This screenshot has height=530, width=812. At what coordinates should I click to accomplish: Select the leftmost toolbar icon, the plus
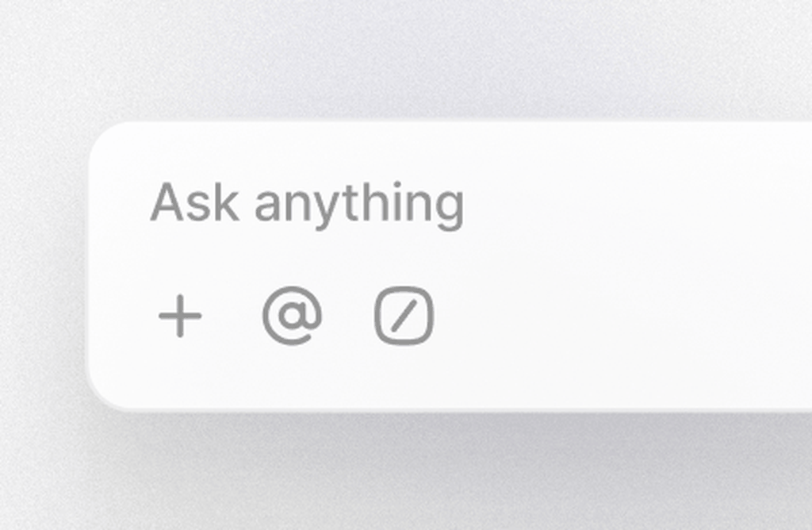180,316
